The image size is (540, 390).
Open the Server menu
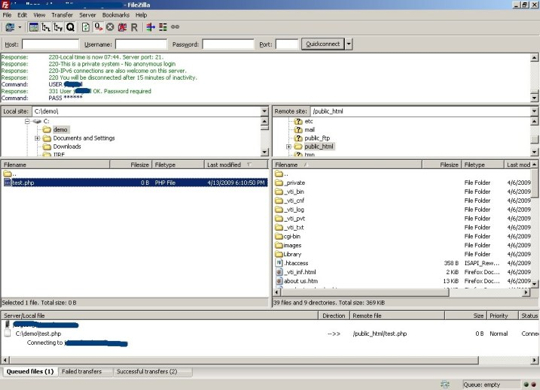pos(87,15)
